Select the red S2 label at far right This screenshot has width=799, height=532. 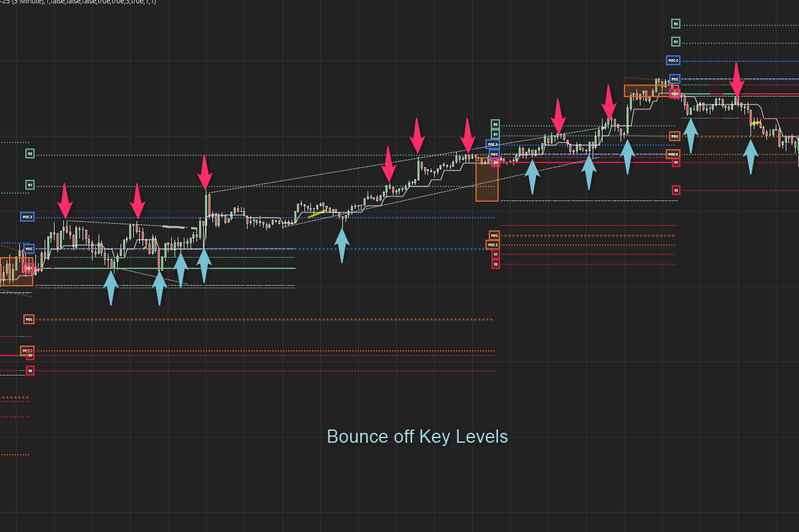[676, 190]
